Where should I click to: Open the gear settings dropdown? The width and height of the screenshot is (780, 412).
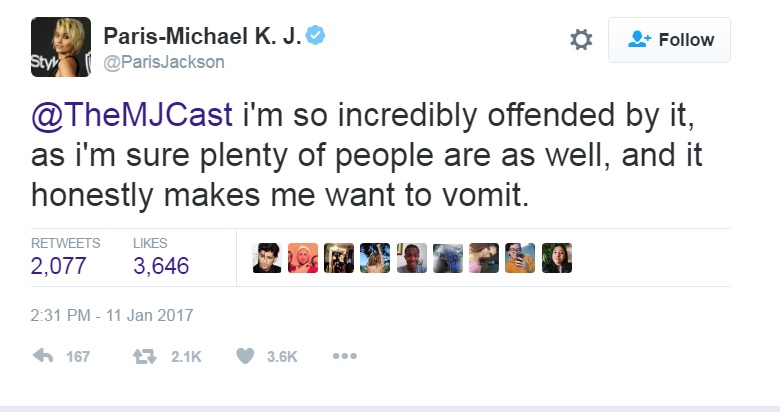pos(580,40)
